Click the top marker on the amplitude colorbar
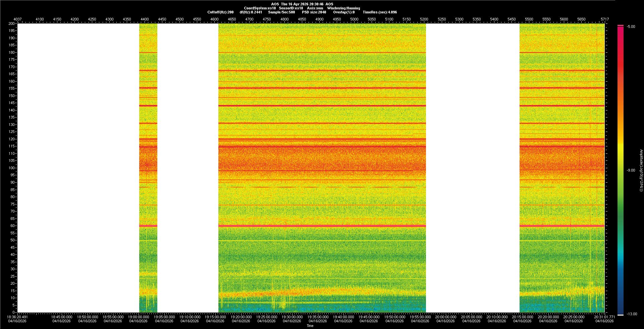The image size is (644, 329). coord(621,26)
